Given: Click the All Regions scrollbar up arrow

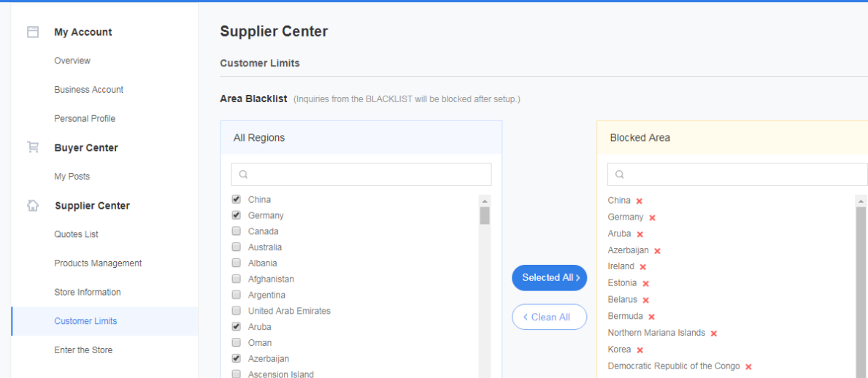Looking at the screenshot, I should pyautogui.click(x=485, y=201).
